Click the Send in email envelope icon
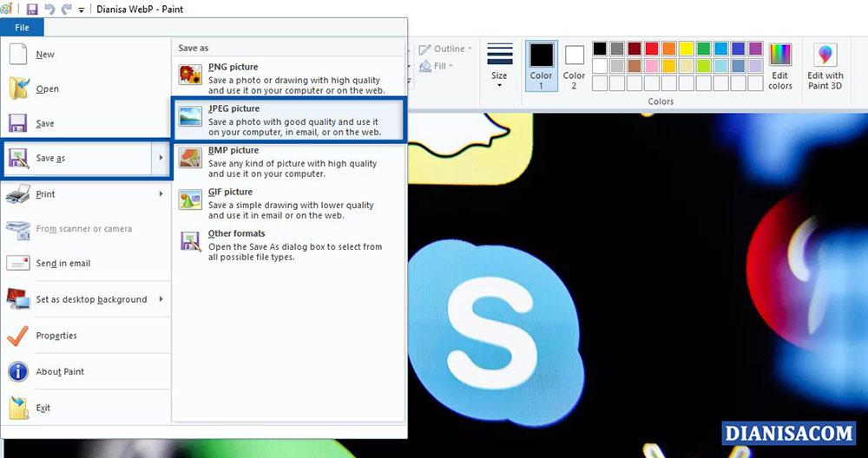Screen dimensions: 868x458 (18, 264)
